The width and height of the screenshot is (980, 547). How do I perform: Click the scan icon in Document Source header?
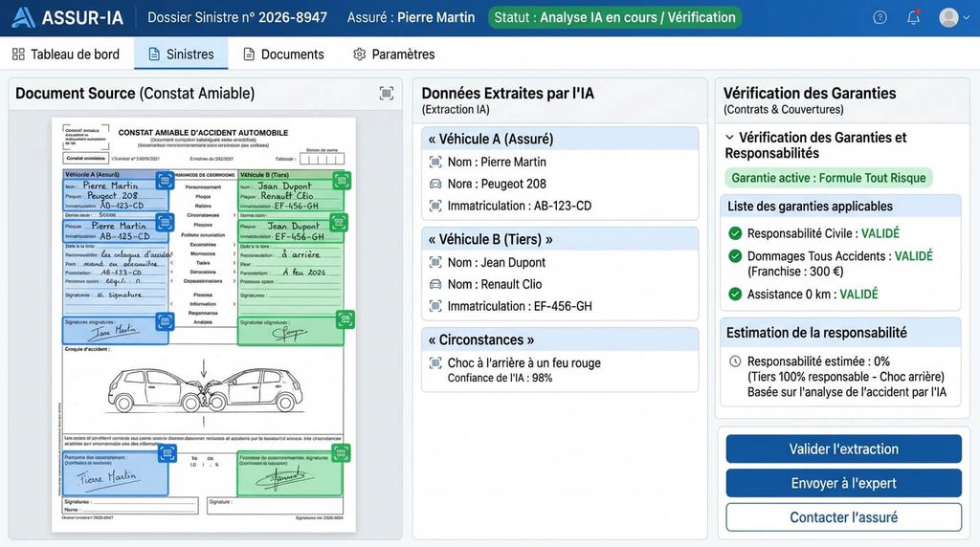point(387,94)
